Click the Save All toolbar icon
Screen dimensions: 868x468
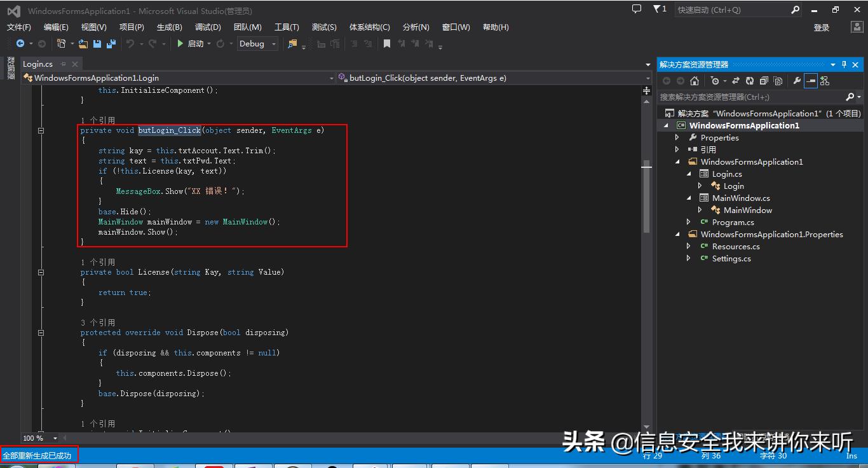pyautogui.click(x=111, y=44)
